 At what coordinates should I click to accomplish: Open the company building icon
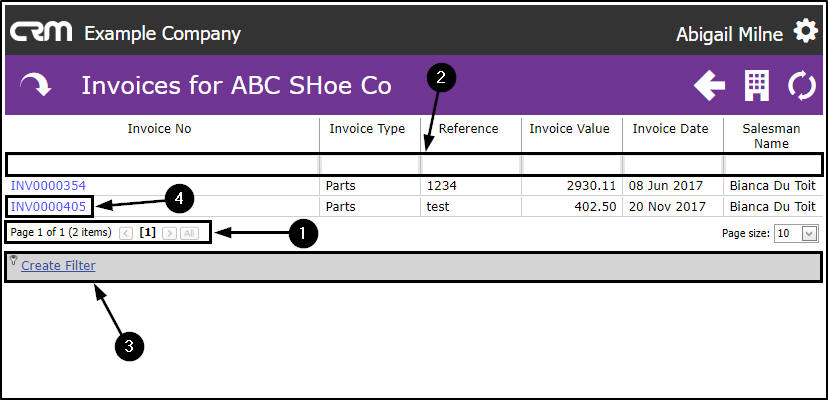click(x=757, y=86)
